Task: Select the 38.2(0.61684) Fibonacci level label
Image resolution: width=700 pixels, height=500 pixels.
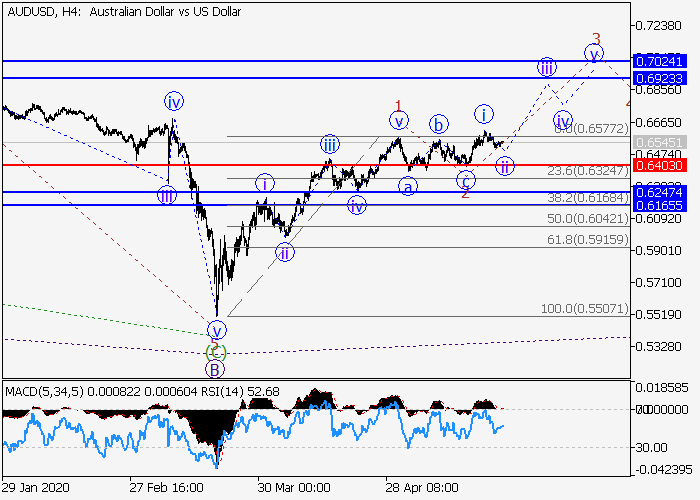Action: 588,198
